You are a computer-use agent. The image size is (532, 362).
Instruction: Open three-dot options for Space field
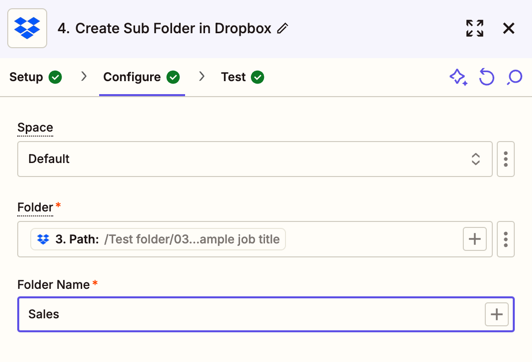(x=506, y=159)
